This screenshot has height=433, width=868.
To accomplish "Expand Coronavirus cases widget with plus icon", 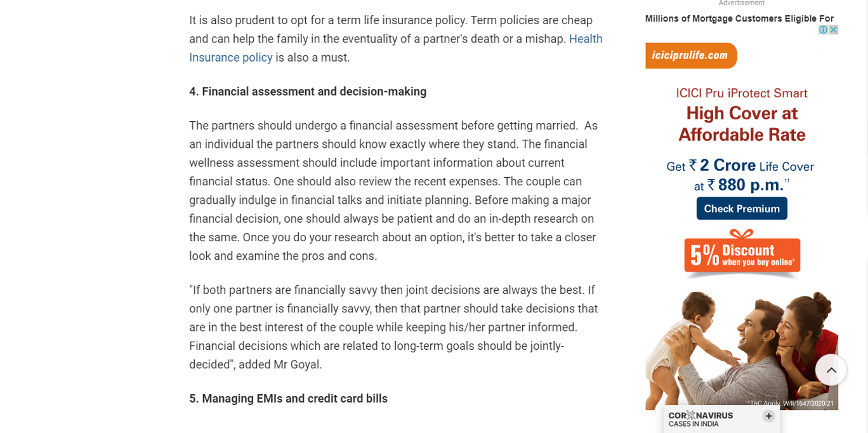I will (x=768, y=416).
